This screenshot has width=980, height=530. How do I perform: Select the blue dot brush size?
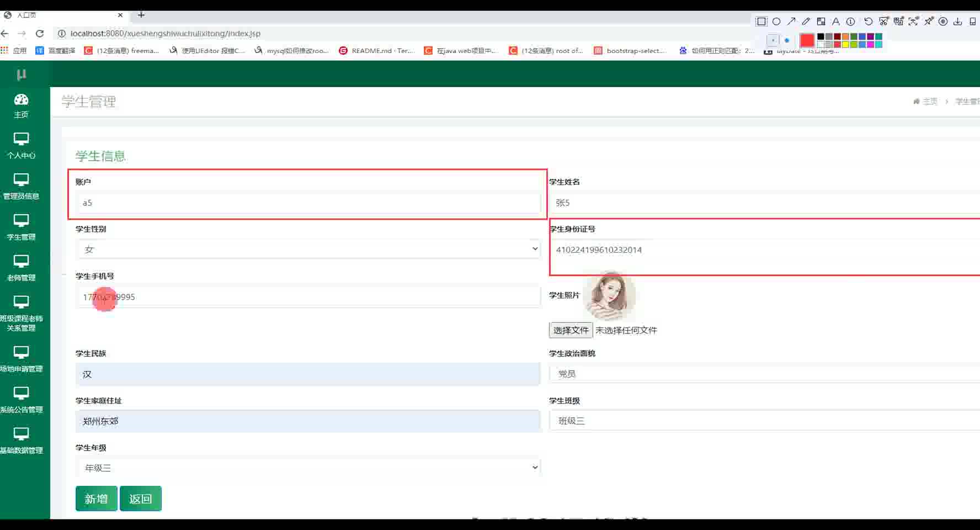tap(787, 40)
